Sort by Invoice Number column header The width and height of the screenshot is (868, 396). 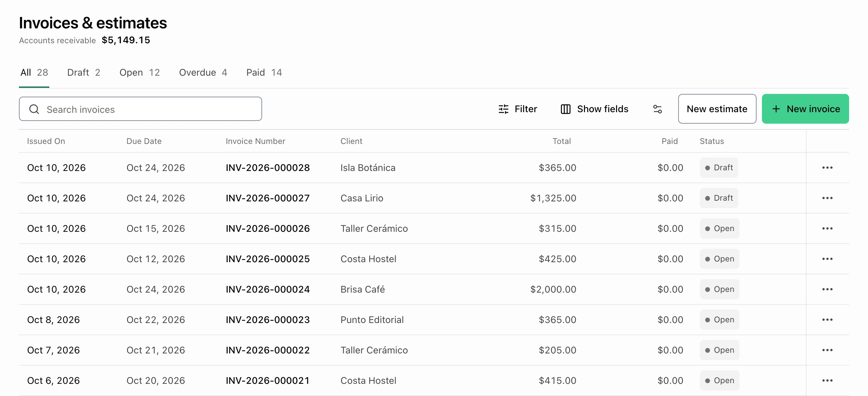click(255, 141)
